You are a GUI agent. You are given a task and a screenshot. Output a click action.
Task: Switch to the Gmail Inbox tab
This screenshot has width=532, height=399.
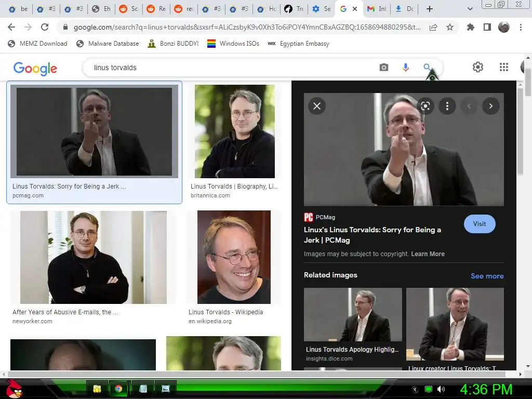click(x=376, y=9)
